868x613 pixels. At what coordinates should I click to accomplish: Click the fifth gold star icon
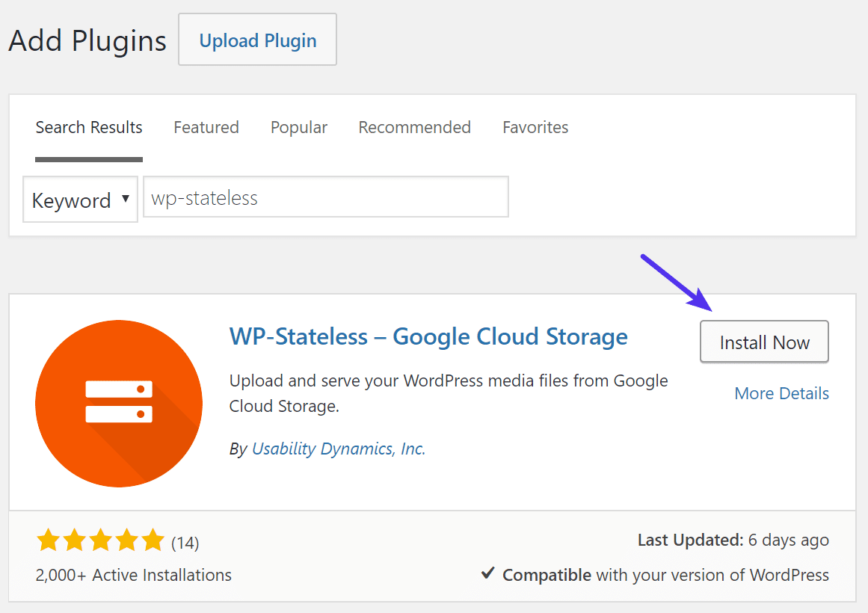click(153, 539)
